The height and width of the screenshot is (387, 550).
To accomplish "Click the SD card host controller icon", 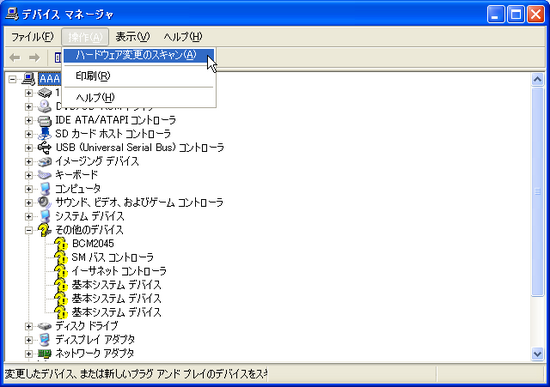I will 45,134.
